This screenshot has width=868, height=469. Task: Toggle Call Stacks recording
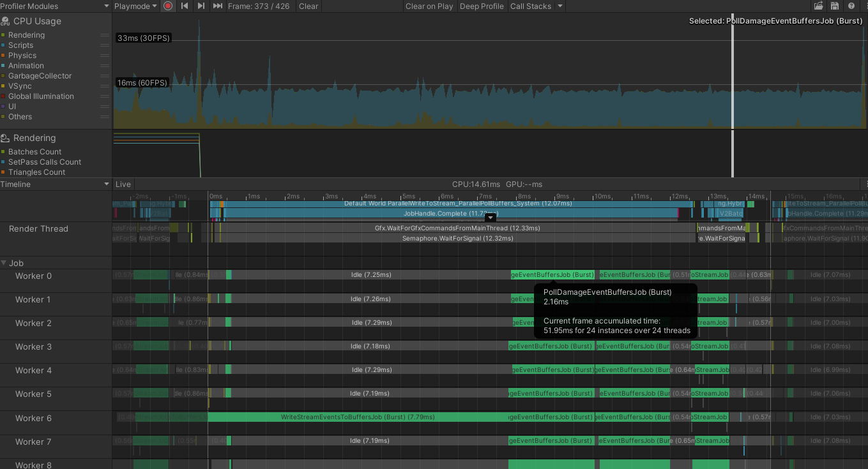tap(532, 6)
